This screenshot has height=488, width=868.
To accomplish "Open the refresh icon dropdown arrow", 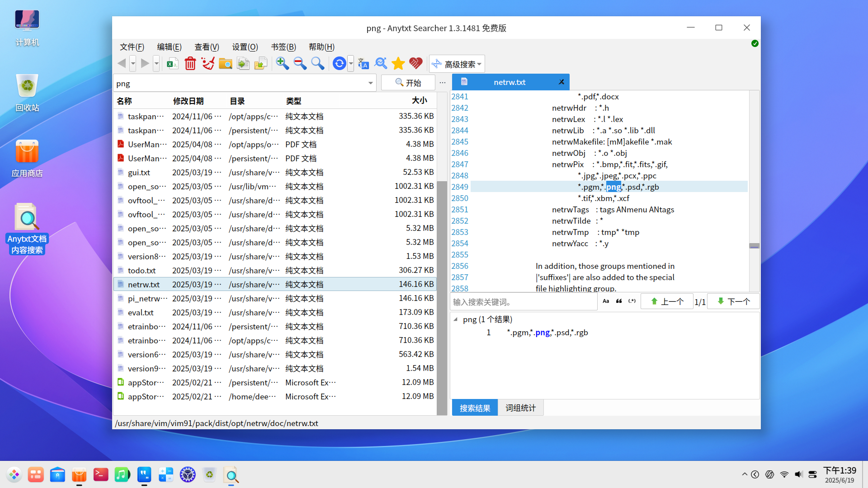I will (x=351, y=64).
